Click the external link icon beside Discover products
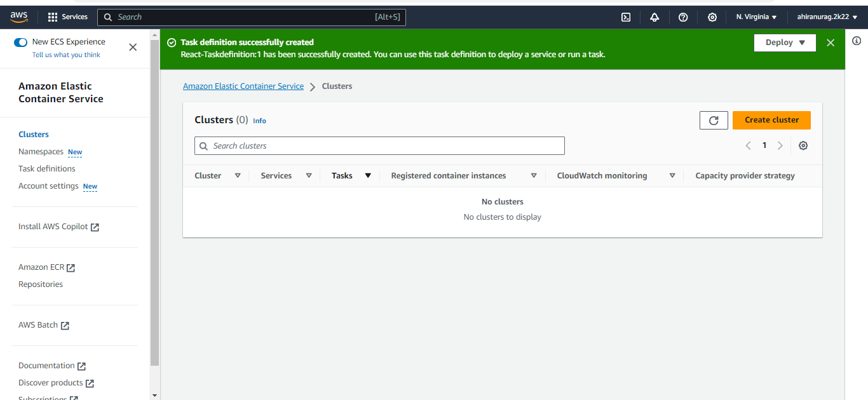 90,383
